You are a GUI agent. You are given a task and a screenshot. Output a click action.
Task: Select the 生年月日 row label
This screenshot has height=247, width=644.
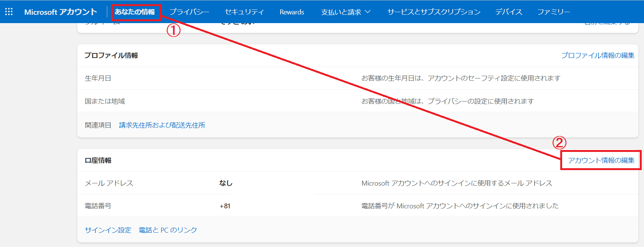click(x=98, y=78)
